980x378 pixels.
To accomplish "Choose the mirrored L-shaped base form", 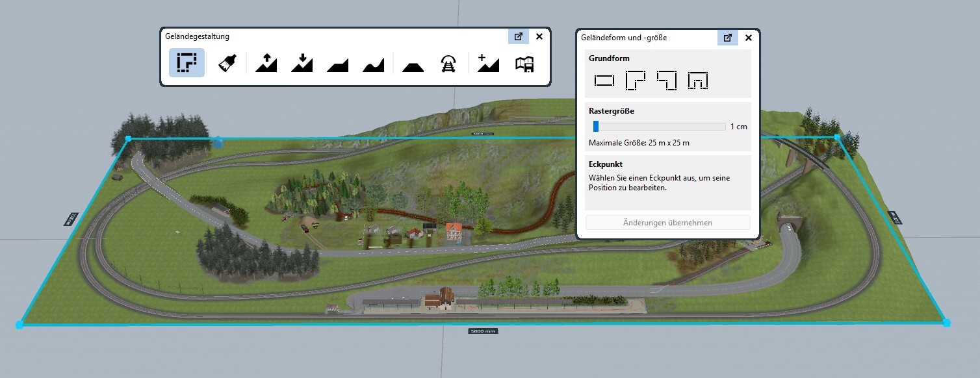I will (667, 81).
